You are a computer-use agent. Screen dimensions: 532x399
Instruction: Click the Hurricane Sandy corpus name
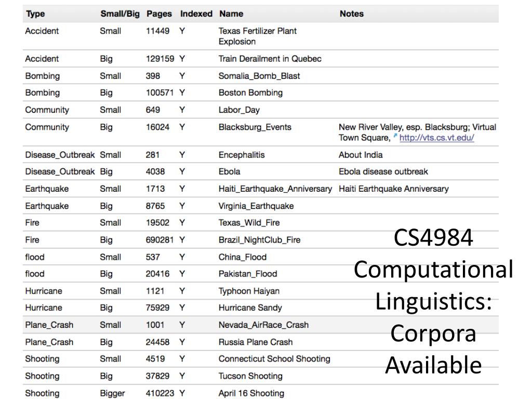coord(250,308)
